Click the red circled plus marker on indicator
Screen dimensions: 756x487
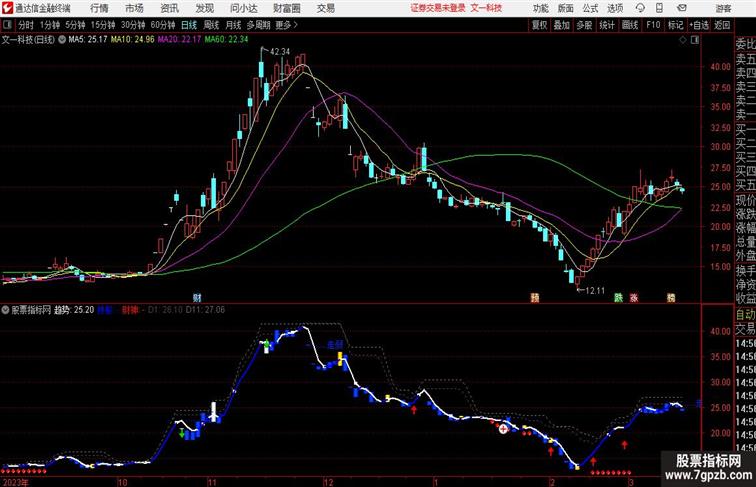coord(503,428)
